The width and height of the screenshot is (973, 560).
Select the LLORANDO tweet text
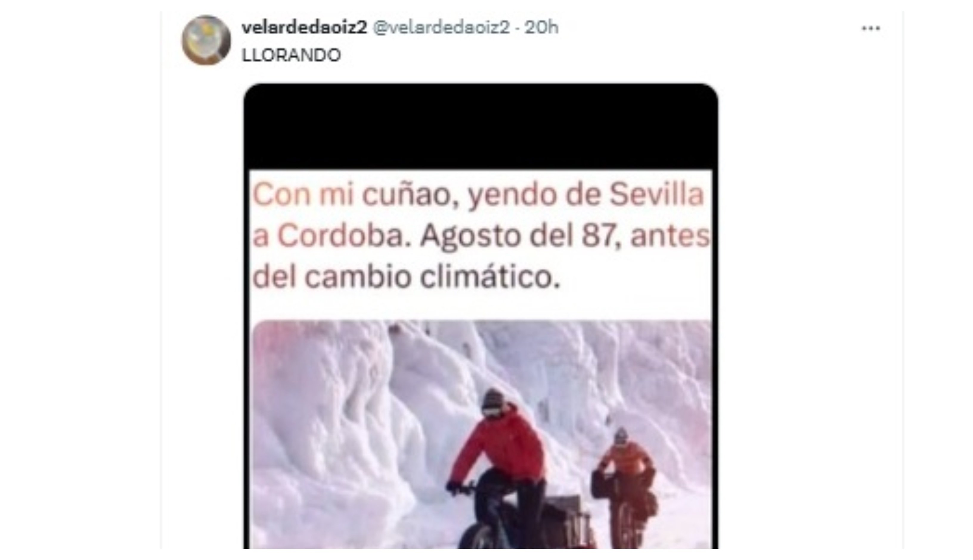coord(291,55)
